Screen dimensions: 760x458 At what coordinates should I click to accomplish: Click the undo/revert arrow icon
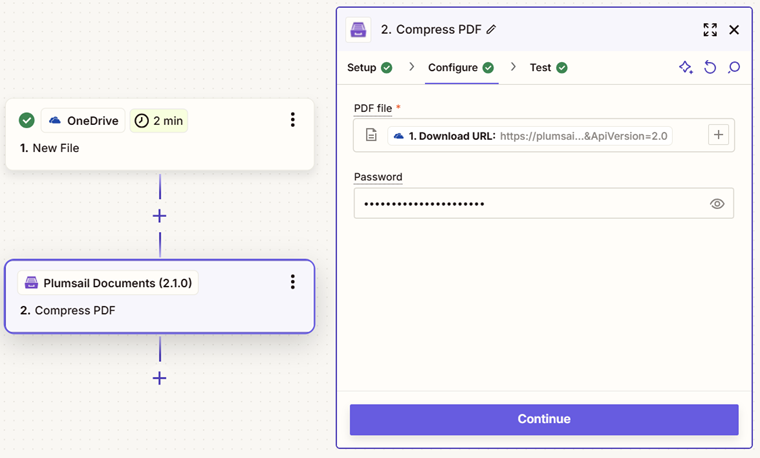710,67
